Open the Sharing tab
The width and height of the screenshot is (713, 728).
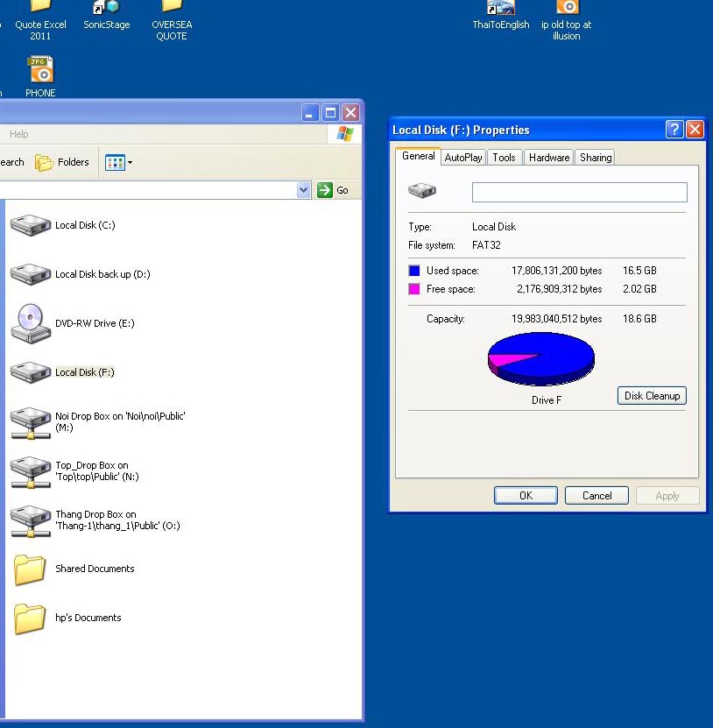(x=596, y=158)
